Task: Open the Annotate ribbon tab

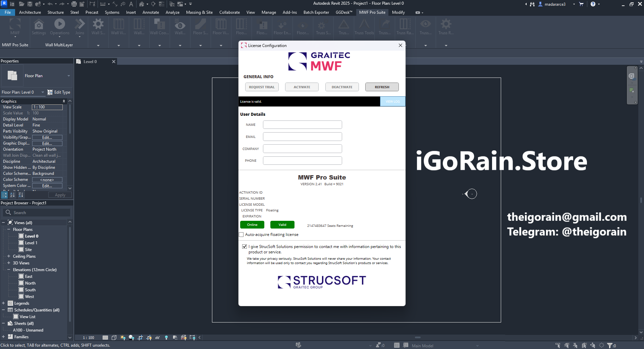Action: (x=151, y=12)
